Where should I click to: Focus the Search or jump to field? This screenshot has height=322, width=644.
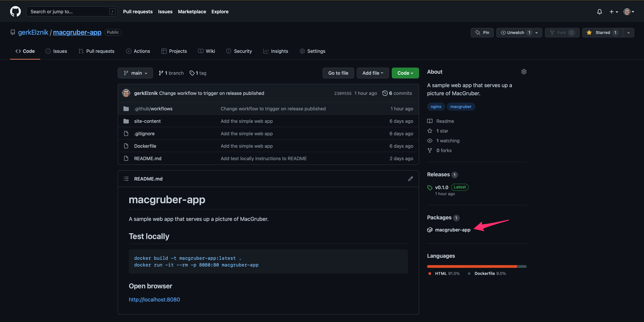coord(72,11)
